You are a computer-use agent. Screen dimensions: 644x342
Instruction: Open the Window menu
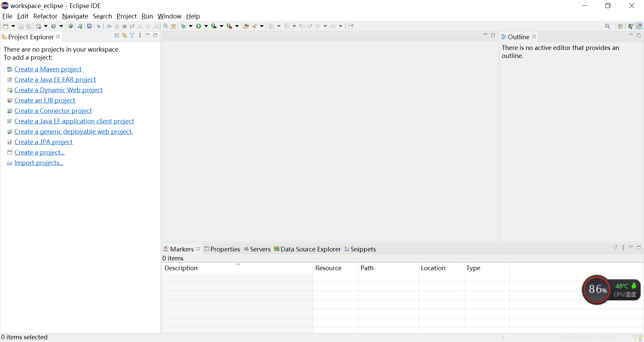pyautogui.click(x=169, y=16)
